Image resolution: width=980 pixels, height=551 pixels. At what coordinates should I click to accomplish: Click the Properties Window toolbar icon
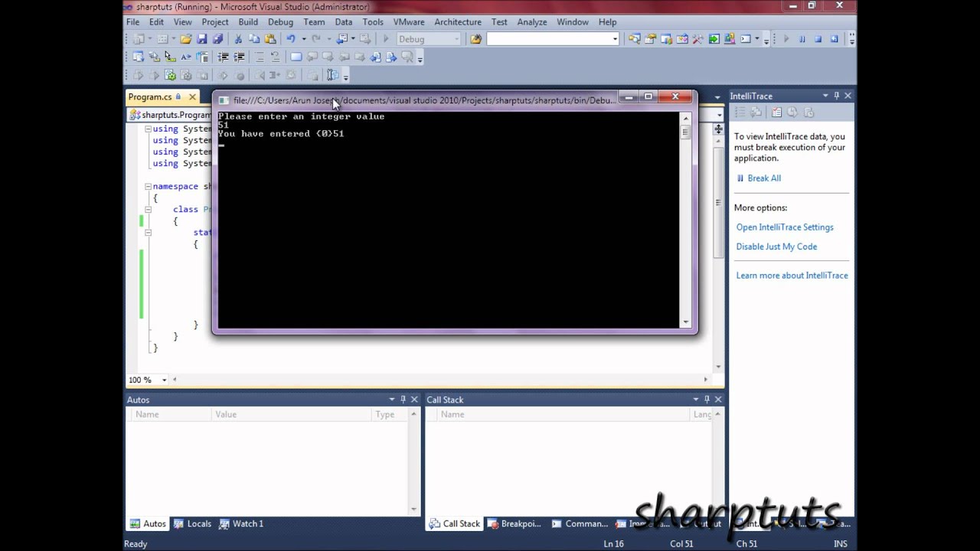pos(650,39)
